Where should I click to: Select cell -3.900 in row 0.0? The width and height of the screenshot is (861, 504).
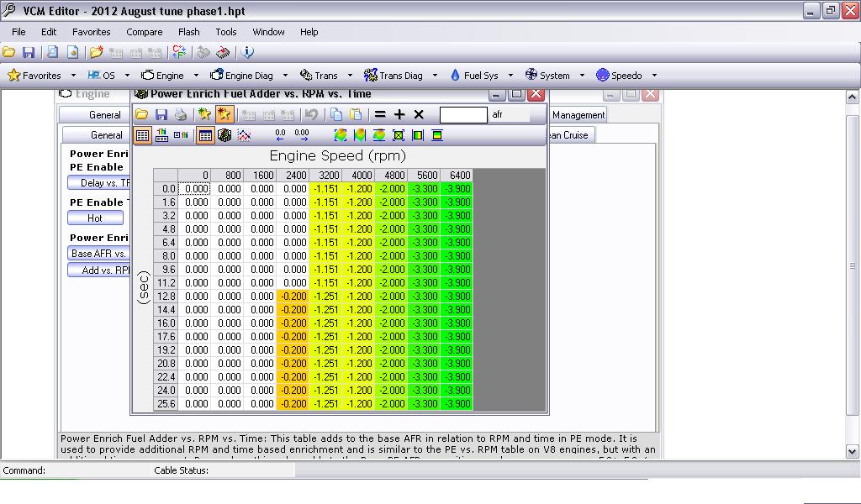[x=457, y=189]
